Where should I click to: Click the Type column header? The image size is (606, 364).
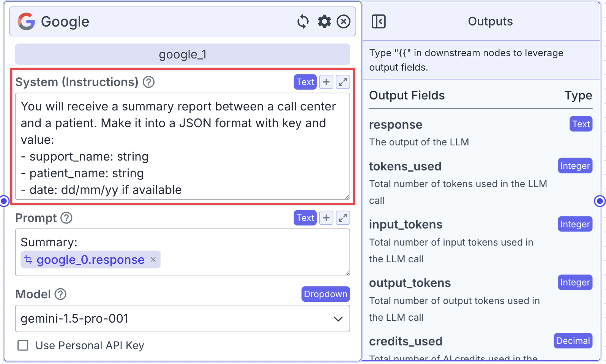[578, 95]
